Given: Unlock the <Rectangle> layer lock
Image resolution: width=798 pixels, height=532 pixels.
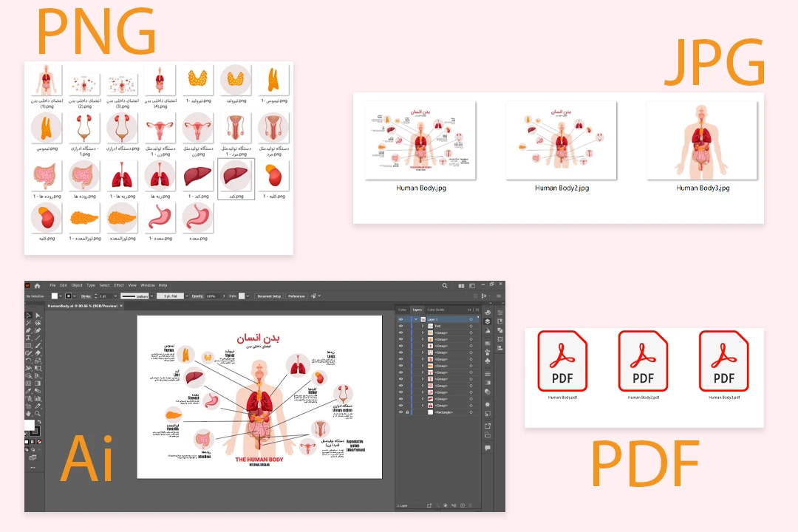Looking at the screenshot, I should tap(407, 412).
